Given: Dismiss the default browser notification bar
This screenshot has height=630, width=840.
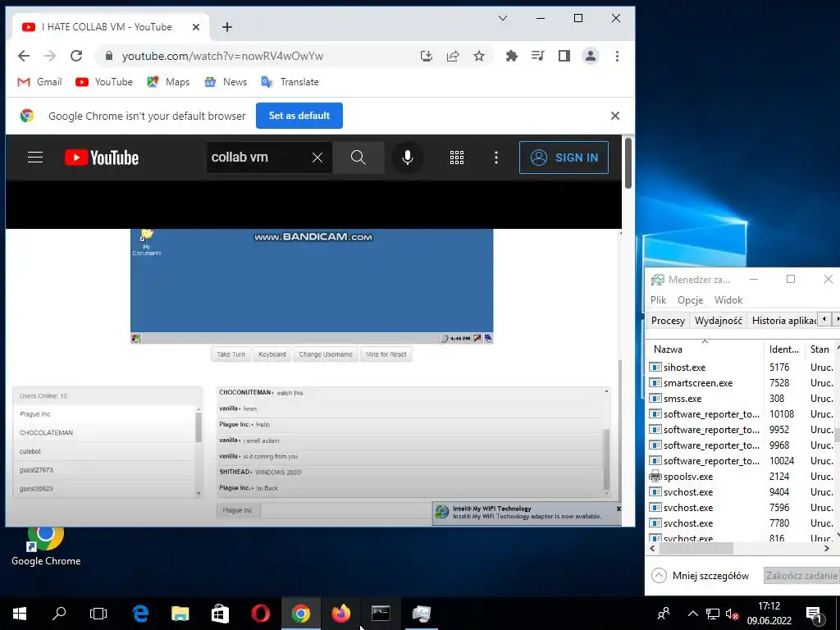Looking at the screenshot, I should tap(615, 116).
